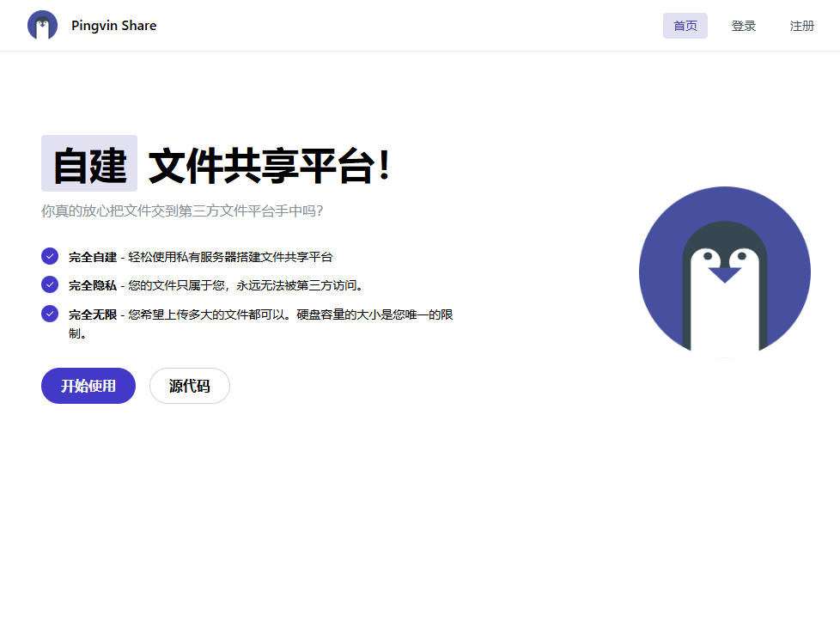
Task: Open the 注册 sign-up page
Action: (x=801, y=26)
